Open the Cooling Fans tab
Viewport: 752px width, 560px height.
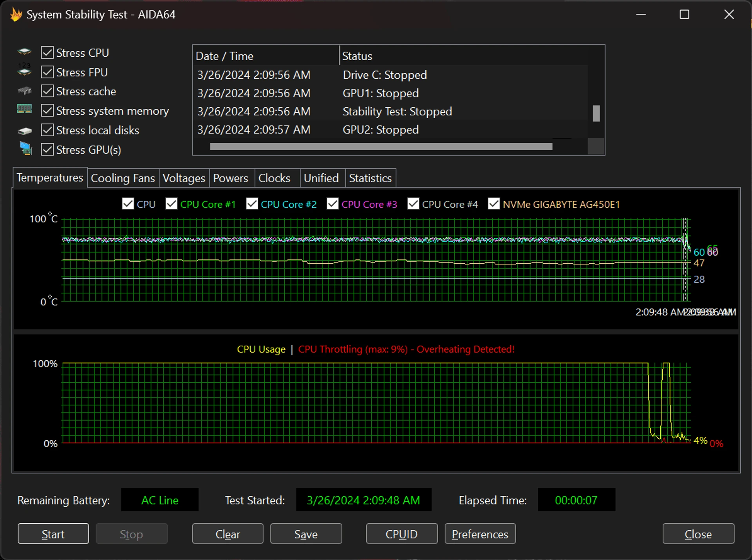click(x=123, y=178)
